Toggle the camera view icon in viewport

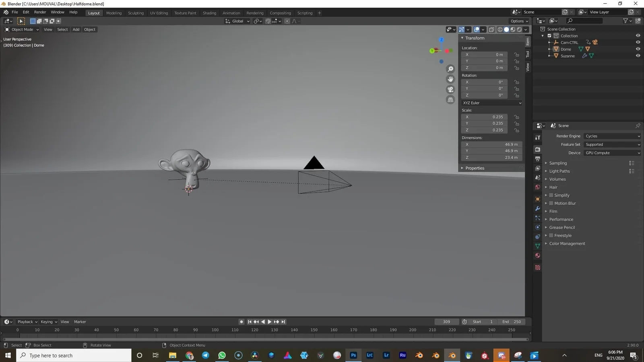click(x=450, y=90)
